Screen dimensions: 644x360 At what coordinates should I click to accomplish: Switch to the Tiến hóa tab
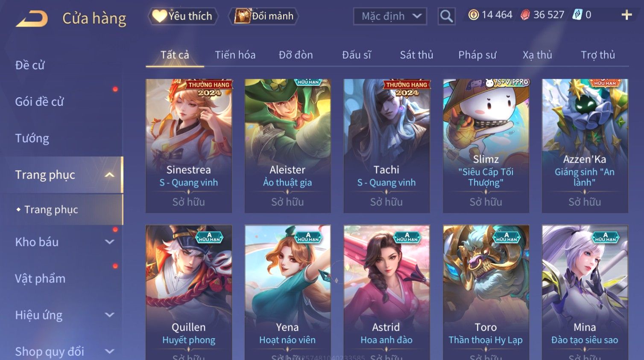click(235, 55)
